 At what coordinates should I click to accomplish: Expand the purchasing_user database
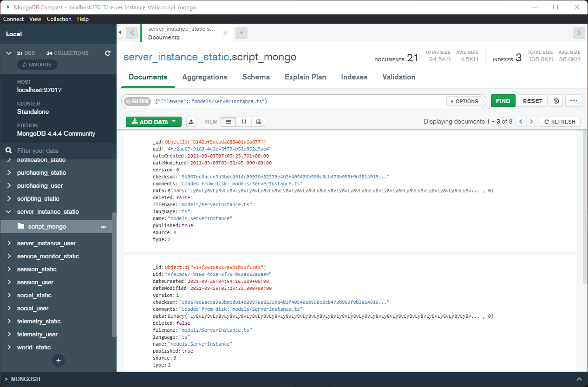pos(8,185)
